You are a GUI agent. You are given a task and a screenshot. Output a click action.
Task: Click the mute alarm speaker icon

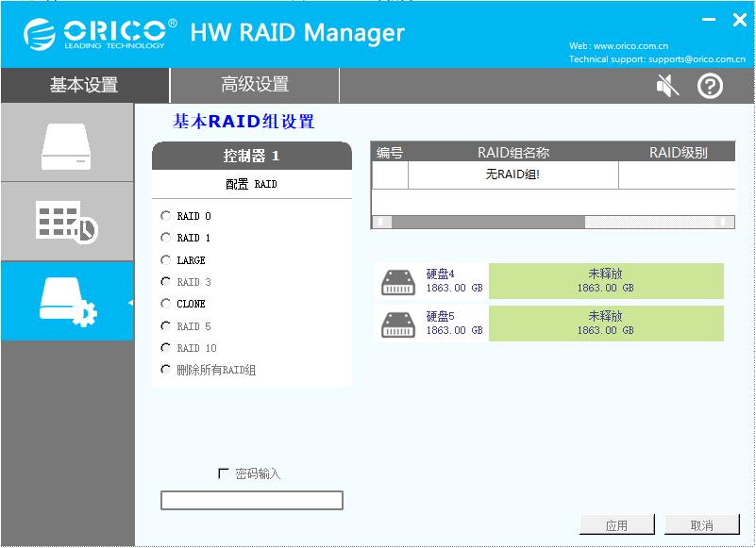667,86
